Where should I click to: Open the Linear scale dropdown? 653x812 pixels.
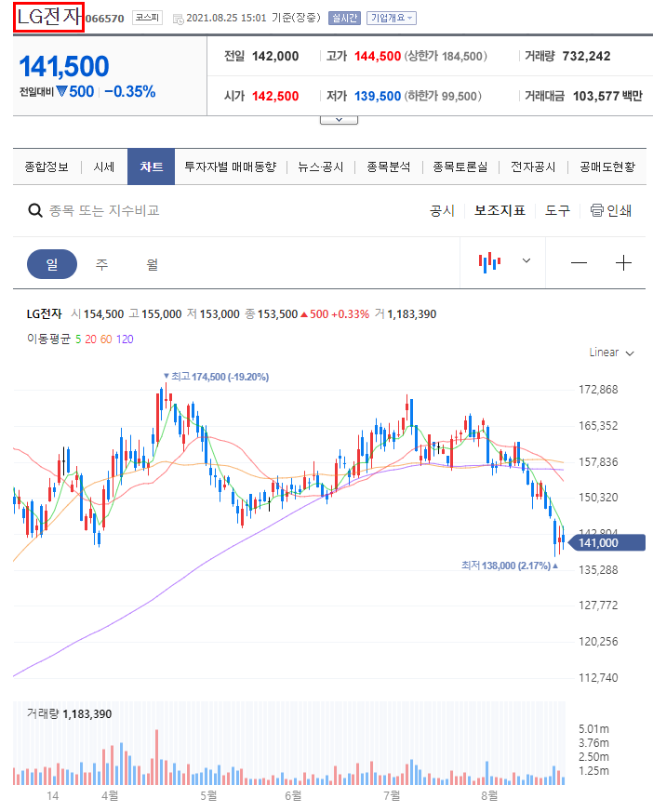(x=611, y=353)
